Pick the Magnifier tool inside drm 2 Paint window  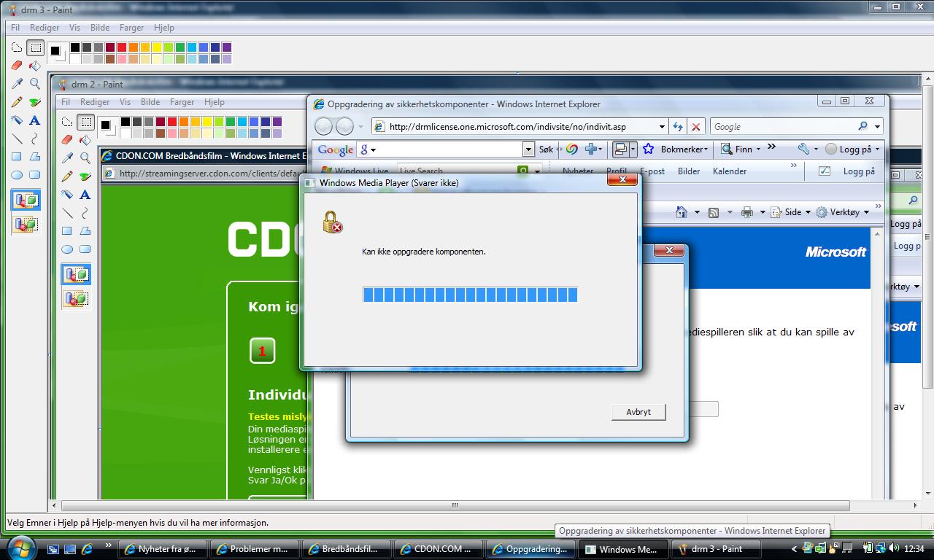pos(85,157)
